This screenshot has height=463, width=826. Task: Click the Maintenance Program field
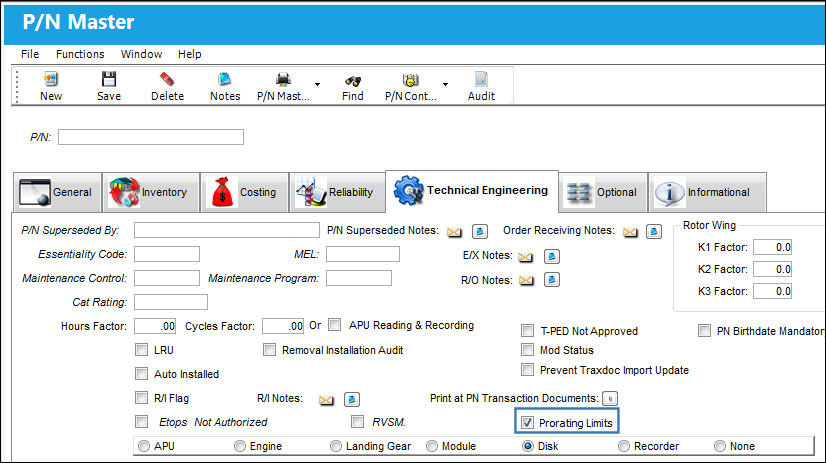(358, 278)
